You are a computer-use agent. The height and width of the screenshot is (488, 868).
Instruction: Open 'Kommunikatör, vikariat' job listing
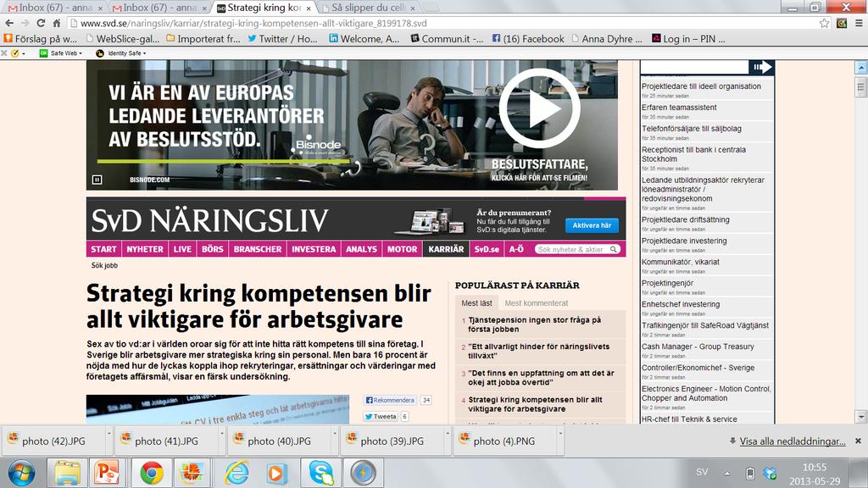coord(681,262)
